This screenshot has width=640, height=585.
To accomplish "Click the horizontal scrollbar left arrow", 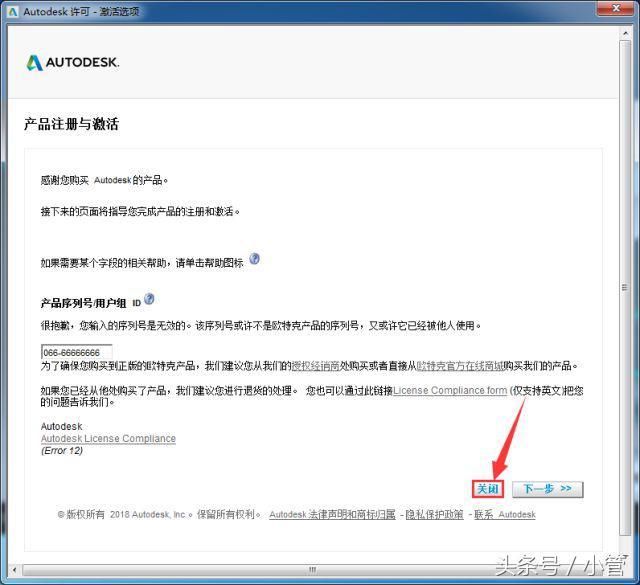I will 15,569.
